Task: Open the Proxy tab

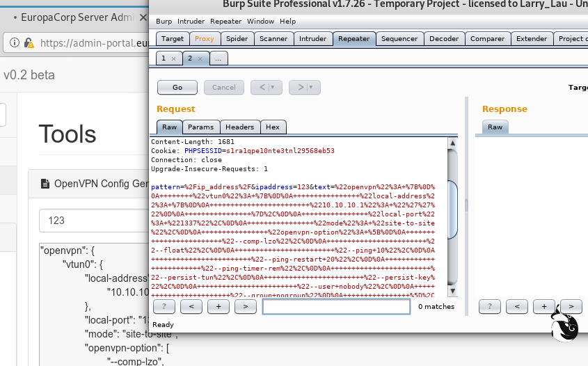Action: click(205, 39)
